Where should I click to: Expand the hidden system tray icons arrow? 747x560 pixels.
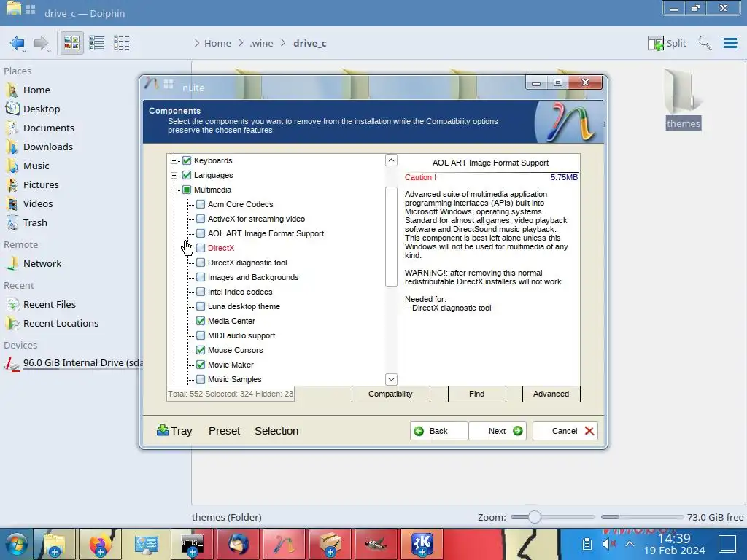[x=630, y=544]
